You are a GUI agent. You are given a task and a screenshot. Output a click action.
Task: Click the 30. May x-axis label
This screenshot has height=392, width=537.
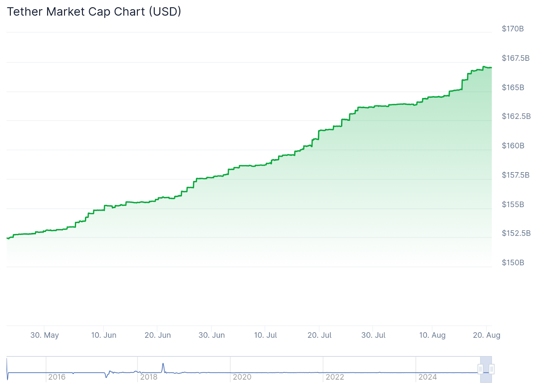click(x=45, y=335)
